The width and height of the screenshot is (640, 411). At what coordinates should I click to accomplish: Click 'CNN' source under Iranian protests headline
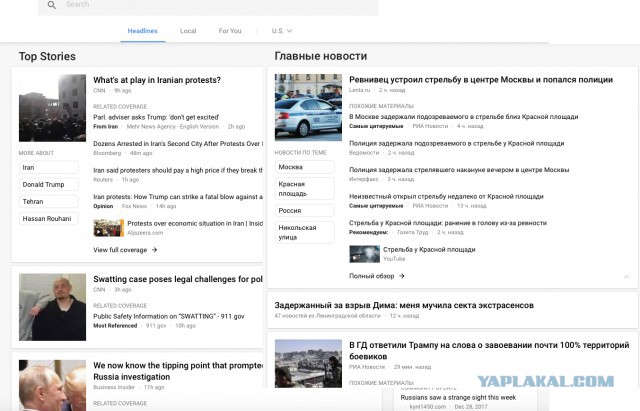[99, 91]
